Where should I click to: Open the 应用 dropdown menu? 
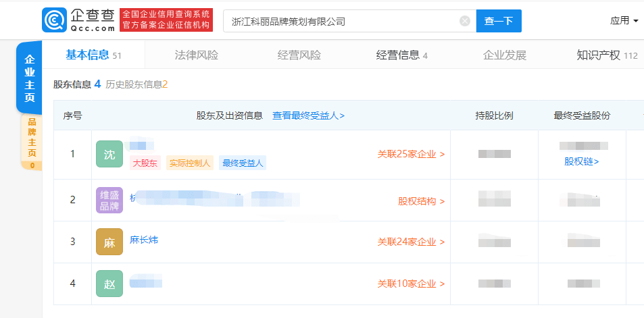tap(624, 21)
